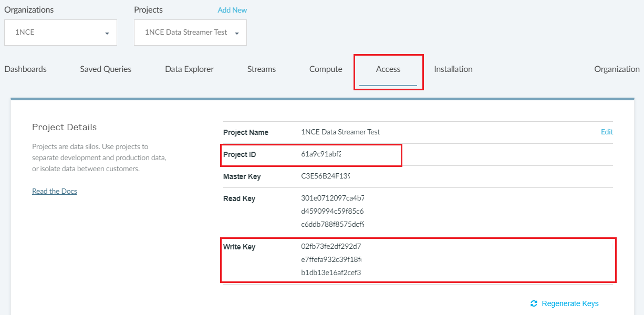Image resolution: width=644 pixels, height=315 pixels.
Task: Go to the Data Explorer tab
Action: tap(189, 69)
